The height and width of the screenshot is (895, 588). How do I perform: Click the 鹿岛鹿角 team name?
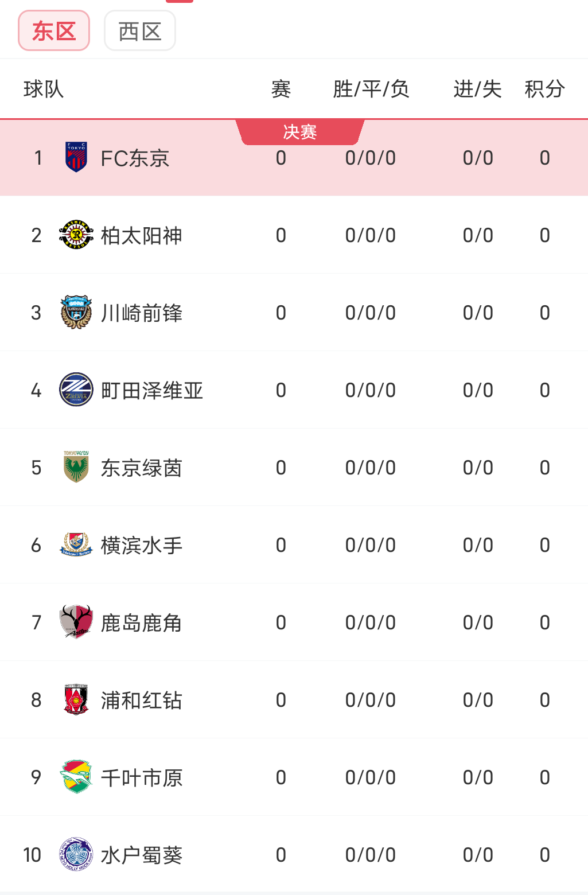click(142, 623)
